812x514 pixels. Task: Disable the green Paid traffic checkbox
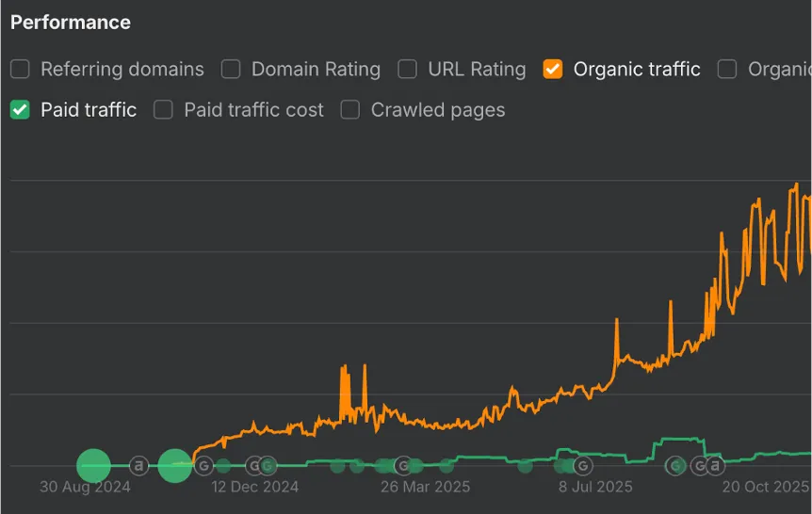pyautogui.click(x=20, y=110)
